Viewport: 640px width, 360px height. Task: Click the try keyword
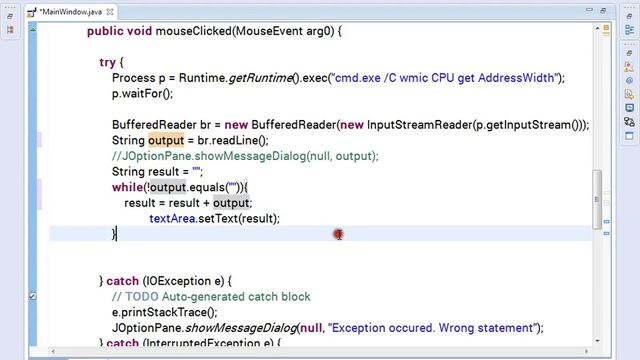pyautogui.click(x=107, y=63)
